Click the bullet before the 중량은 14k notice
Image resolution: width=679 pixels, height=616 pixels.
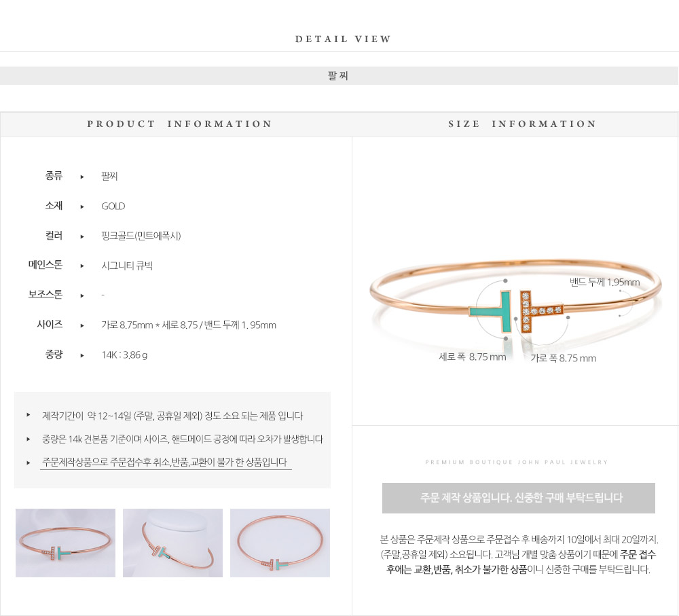[x=28, y=439]
